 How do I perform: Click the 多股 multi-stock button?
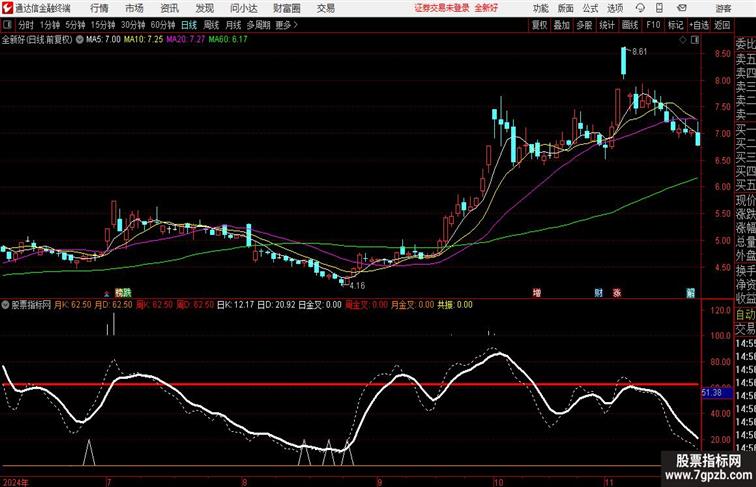(584, 25)
